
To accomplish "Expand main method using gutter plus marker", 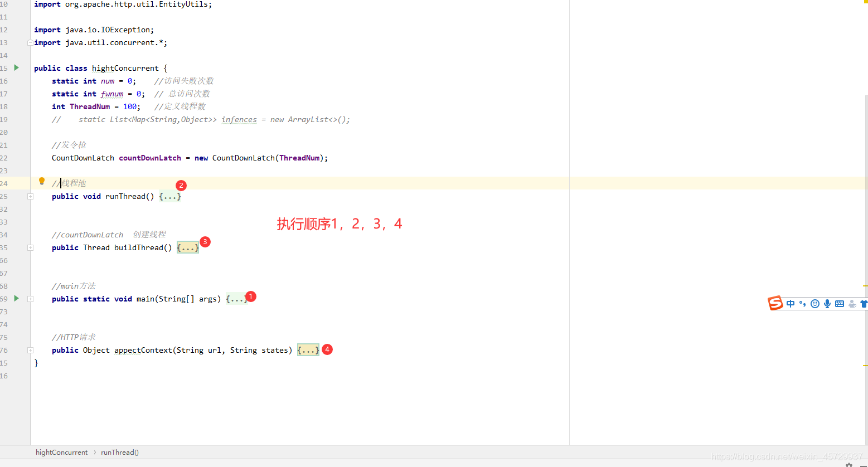I will point(30,299).
